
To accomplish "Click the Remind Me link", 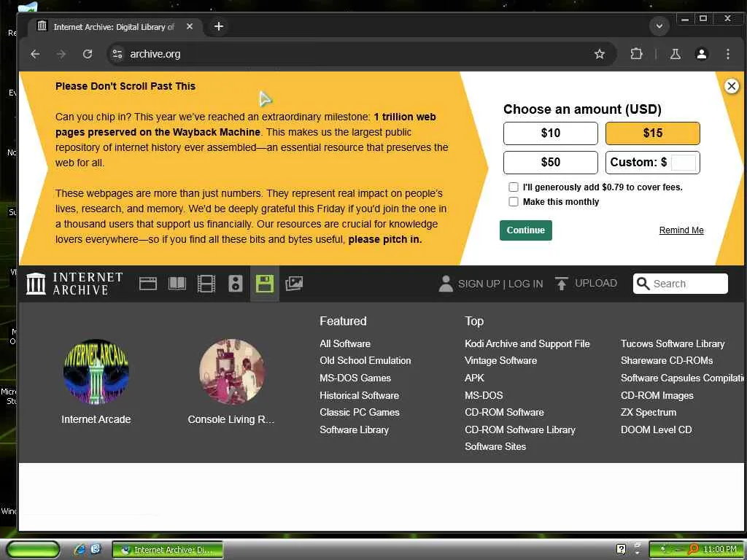I will tap(681, 230).
